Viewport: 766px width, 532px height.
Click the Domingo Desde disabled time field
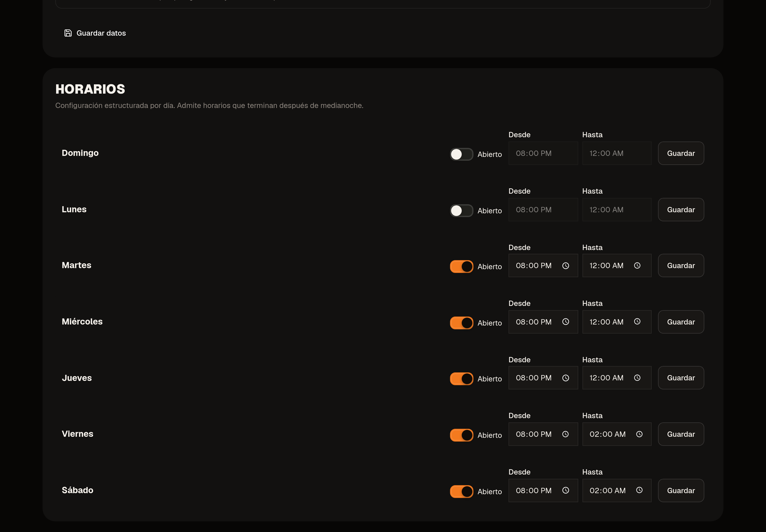click(x=543, y=153)
